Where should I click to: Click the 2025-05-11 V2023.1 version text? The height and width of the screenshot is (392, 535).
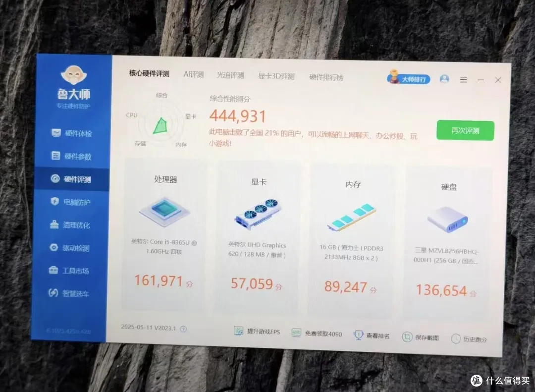[149, 328]
